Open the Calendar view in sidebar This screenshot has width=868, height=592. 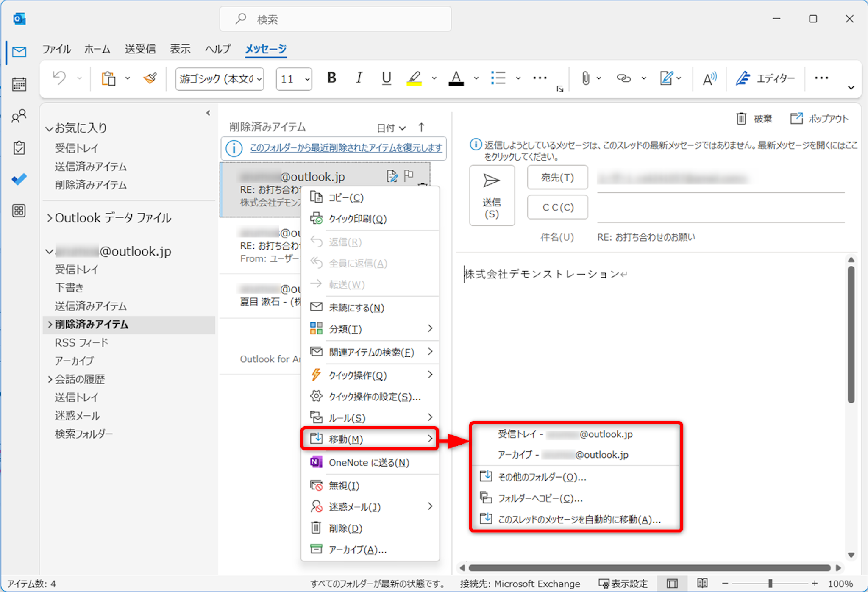point(19,84)
